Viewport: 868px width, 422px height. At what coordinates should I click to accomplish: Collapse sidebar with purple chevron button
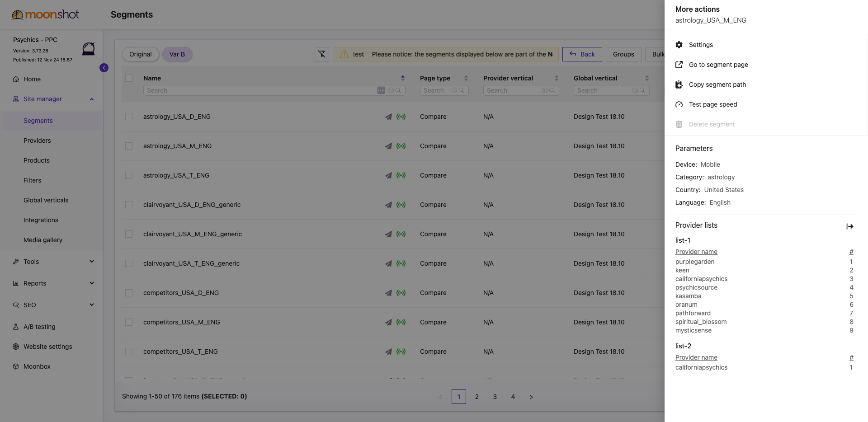tap(104, 68)
